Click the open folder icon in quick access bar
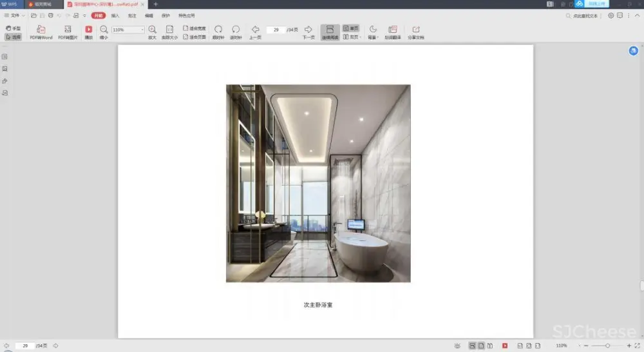This screenshot has width=644, height=352. (33, 15)
